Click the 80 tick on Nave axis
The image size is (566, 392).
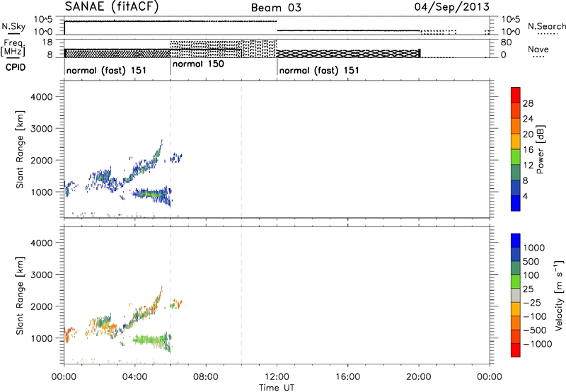coord(506,42)
